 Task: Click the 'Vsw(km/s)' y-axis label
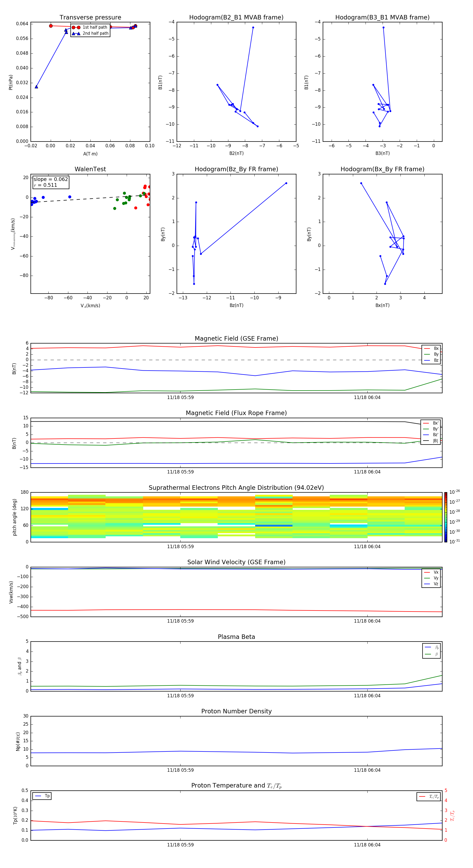[11, 592]
